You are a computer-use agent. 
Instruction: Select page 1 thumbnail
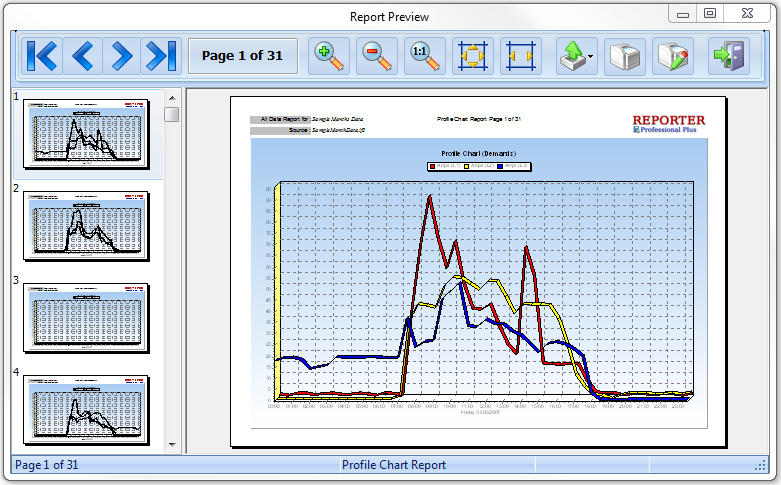[x=86, y=133]
